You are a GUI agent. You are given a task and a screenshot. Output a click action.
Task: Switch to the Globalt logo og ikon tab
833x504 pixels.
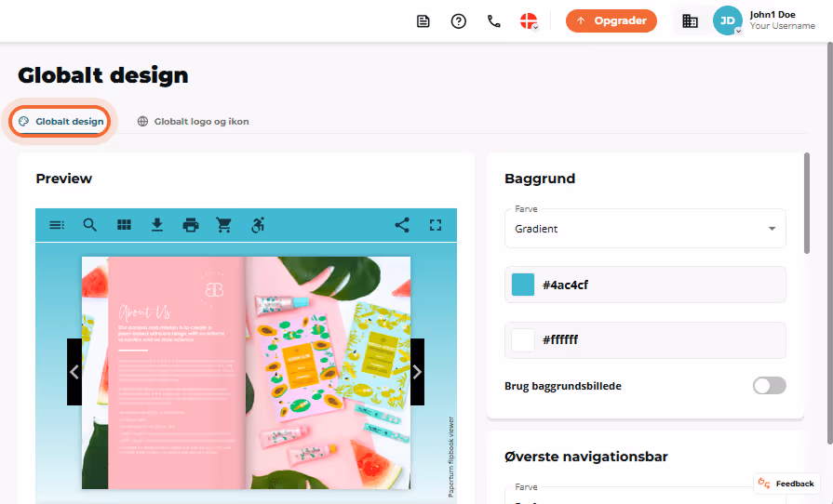tap(194, 122)
